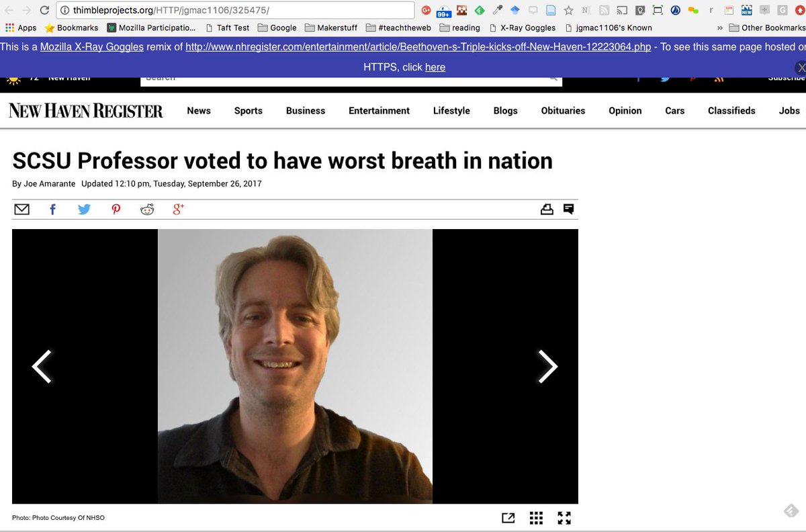Visit the Classifieds section
The image size is (806, 532).
coord(731,111)
